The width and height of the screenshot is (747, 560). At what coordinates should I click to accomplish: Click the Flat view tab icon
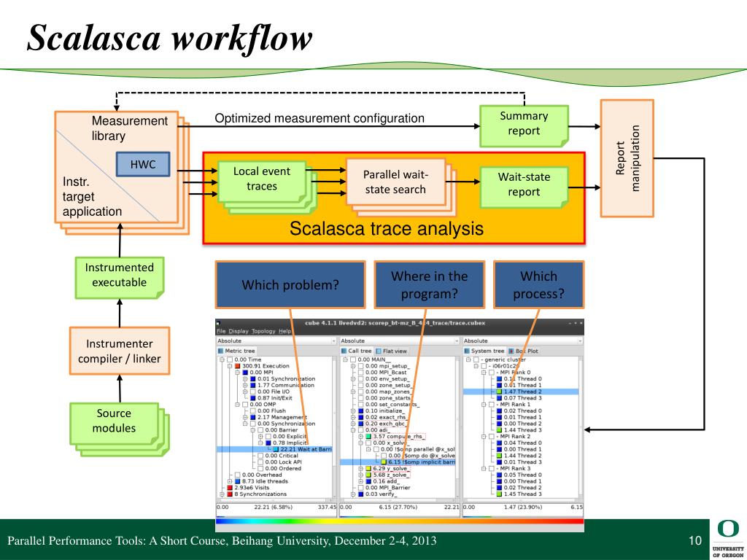(379, 351)
